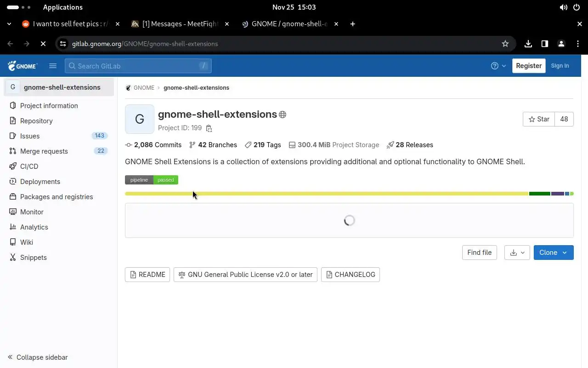Click the Analytics chart icon
Screen dimensions: 588x368
coord(13,227)
